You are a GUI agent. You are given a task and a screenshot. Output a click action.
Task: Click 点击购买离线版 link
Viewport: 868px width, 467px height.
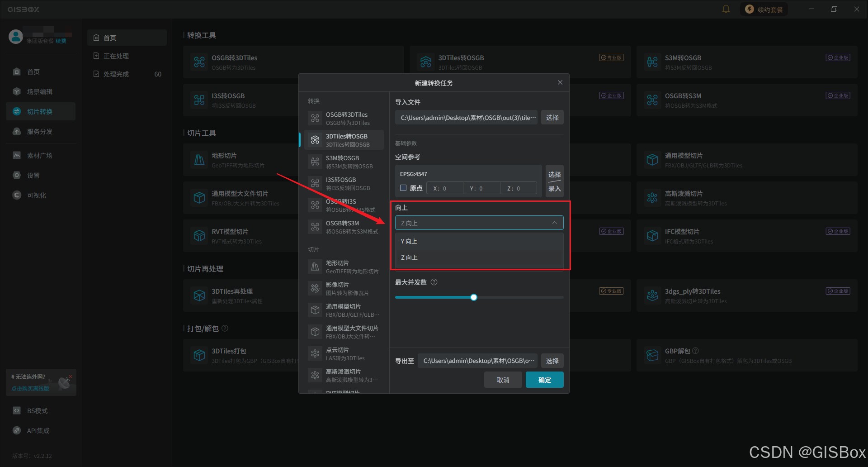pyautogui.click(x=30, y=388)
